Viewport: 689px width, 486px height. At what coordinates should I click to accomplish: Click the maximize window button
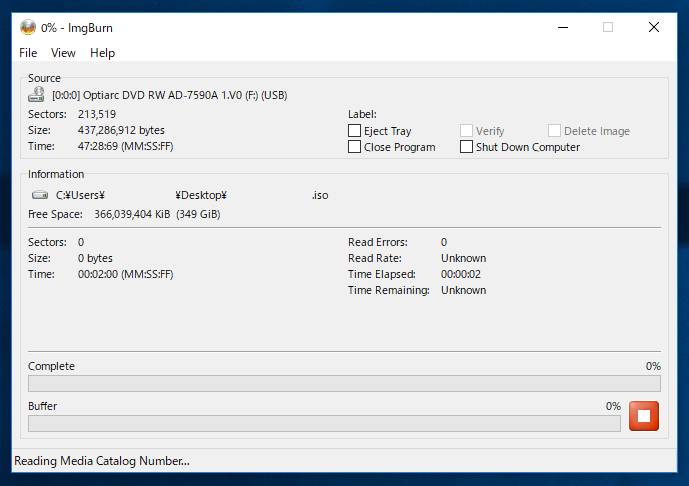coord(608,27)
